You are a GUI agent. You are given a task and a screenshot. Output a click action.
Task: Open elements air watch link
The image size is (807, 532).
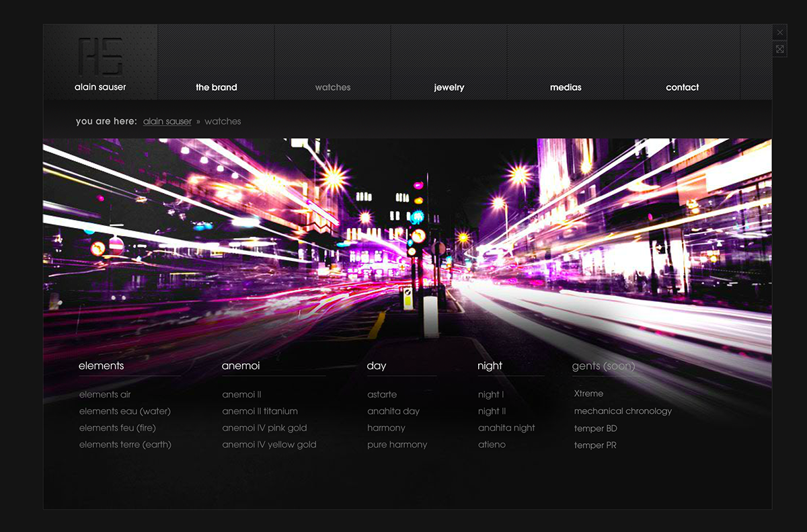tap(105, 395)
